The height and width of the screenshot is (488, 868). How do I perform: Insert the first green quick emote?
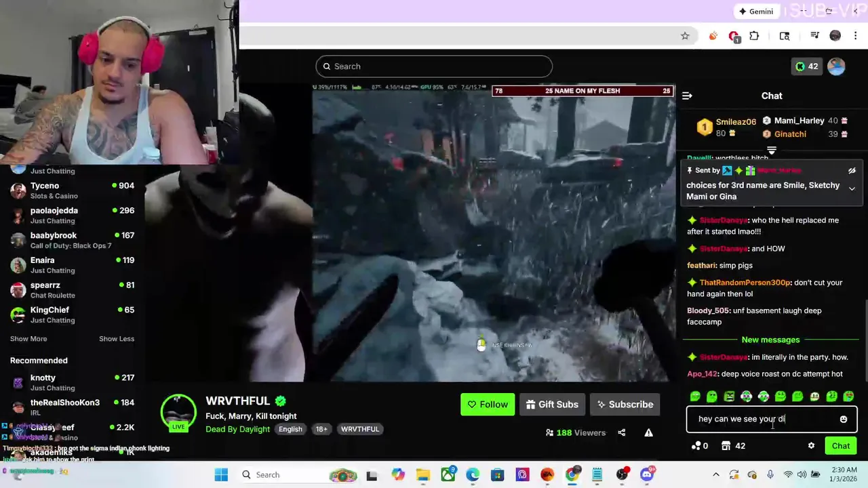695,396
